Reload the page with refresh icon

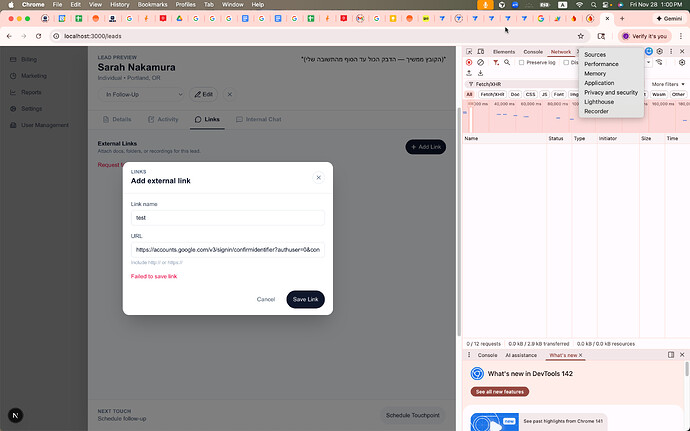tap(39, 36)
